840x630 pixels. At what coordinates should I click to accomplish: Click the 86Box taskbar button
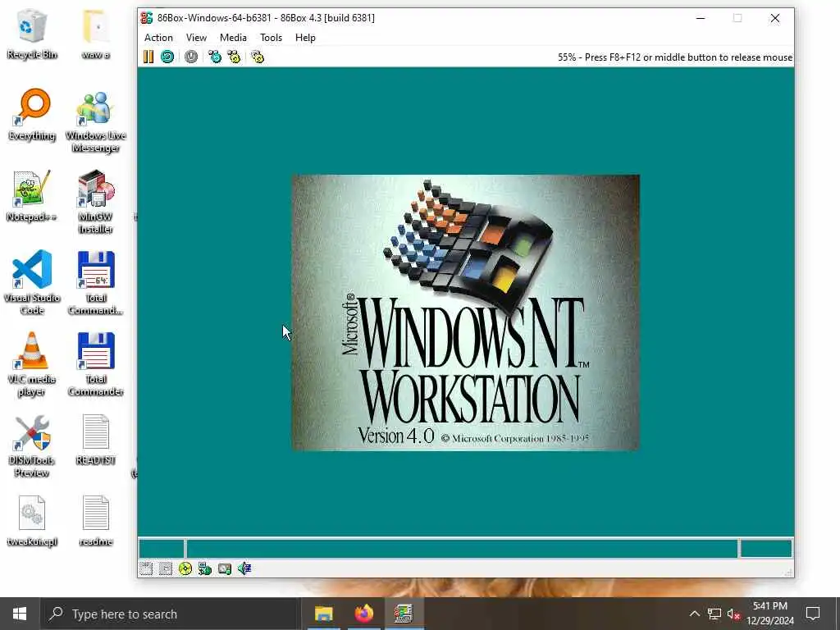pos(404,614)
